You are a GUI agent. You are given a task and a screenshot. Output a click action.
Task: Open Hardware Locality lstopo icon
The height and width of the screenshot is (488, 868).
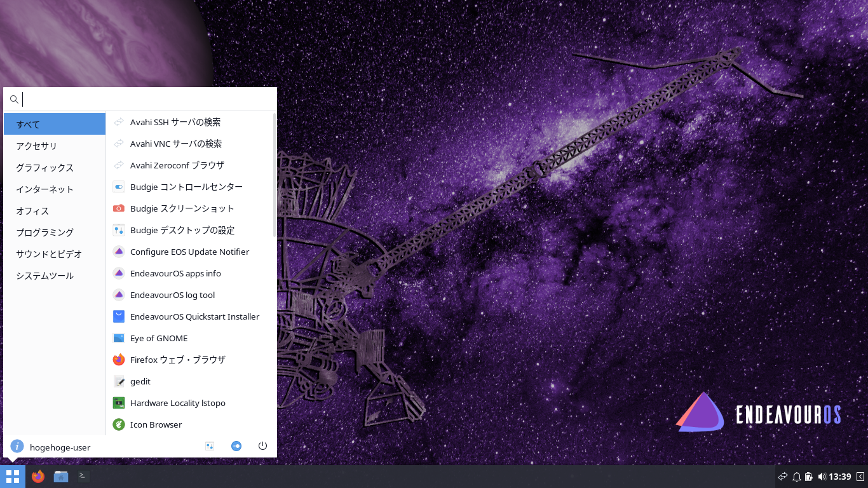(119, 403)
